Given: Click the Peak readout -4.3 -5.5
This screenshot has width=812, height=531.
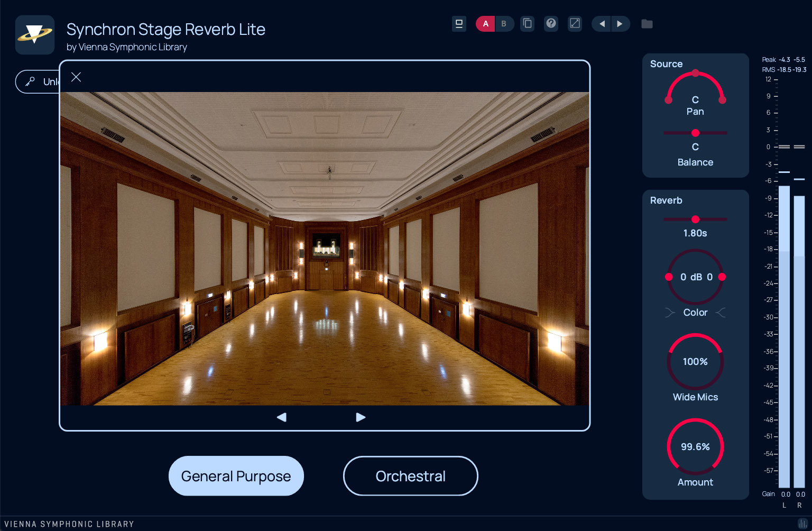Looking at the screenshot, I should click(x=783, y=60).
